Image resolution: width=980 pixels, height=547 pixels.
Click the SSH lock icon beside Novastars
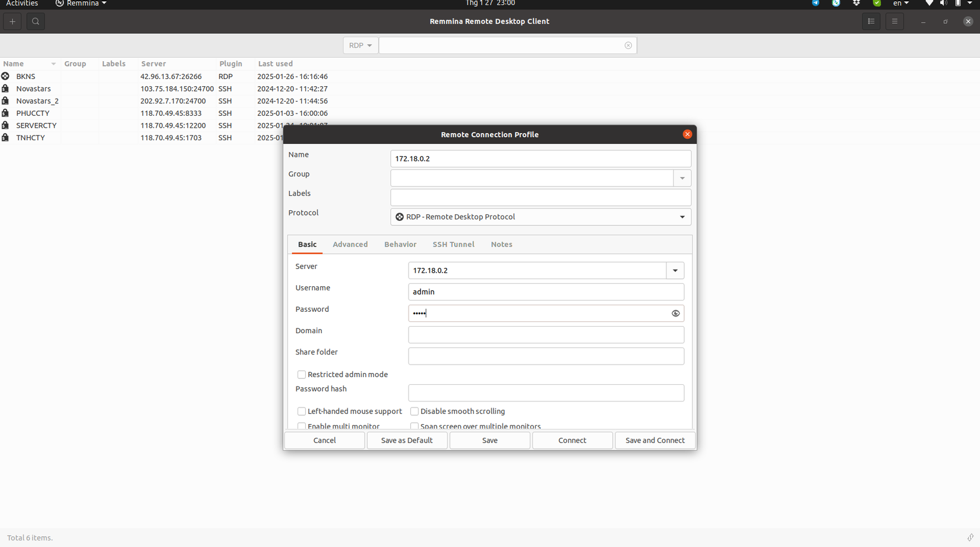point(5,88)
